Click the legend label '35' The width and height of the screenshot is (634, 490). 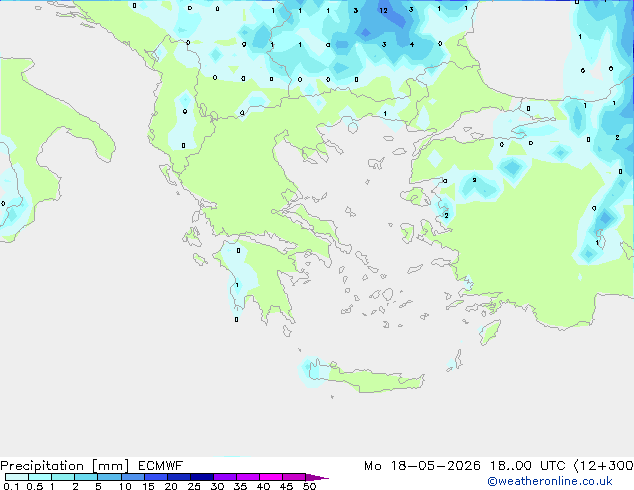pyautogui.click(x=240, y=486)
